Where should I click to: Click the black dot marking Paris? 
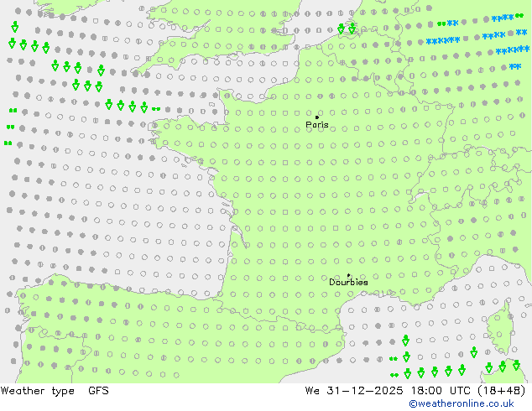click(x=317, y=117)
